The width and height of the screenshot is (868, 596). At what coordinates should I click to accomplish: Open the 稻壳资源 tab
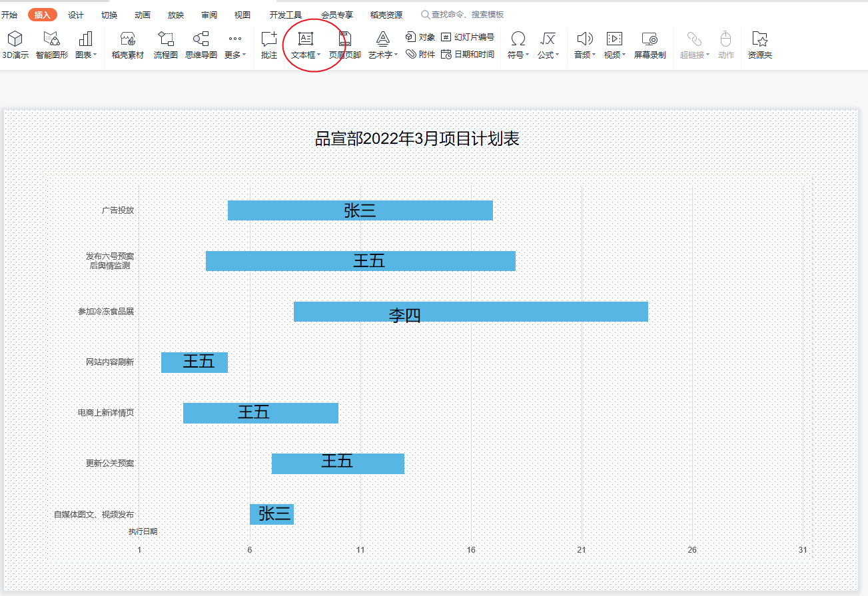click(x=386, y=15)
